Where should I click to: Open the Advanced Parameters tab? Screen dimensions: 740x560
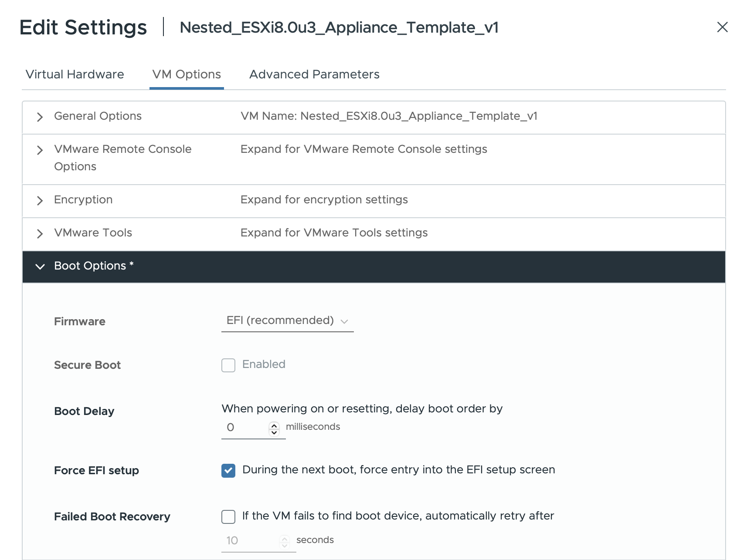314,74
